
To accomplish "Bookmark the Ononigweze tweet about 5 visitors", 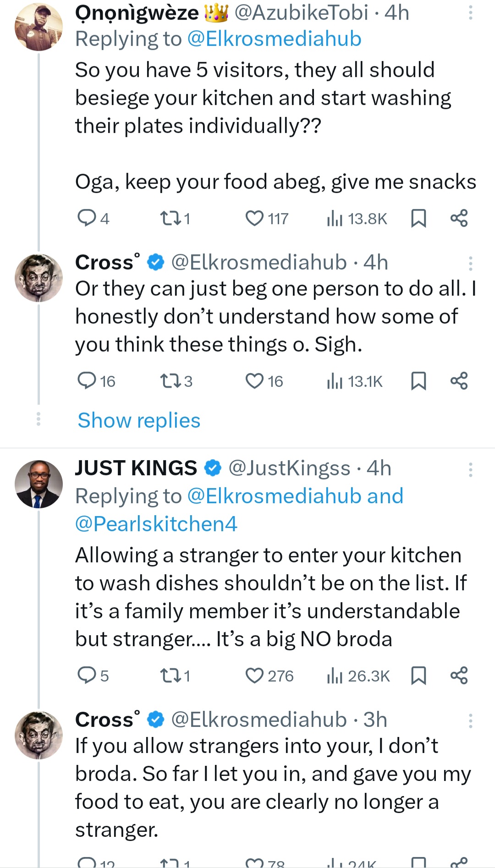I will pyautogui.click(x=418, y=219).
